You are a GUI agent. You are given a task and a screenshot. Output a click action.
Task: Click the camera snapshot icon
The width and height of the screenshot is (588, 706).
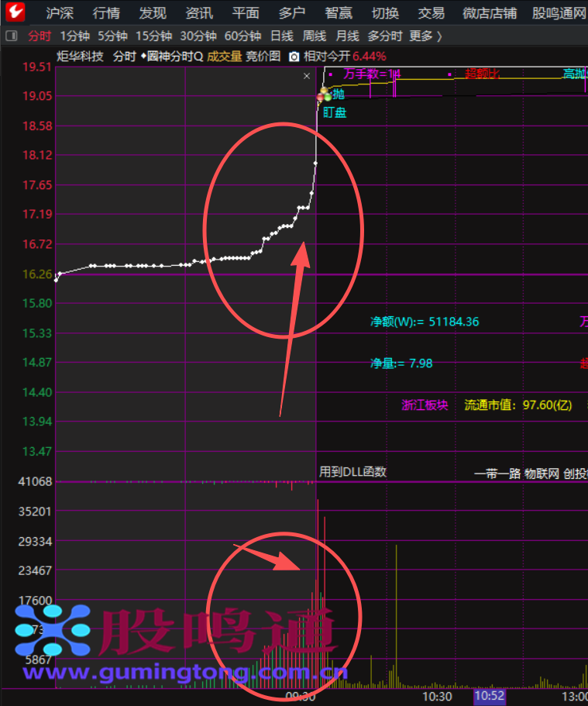click(294, 57)
